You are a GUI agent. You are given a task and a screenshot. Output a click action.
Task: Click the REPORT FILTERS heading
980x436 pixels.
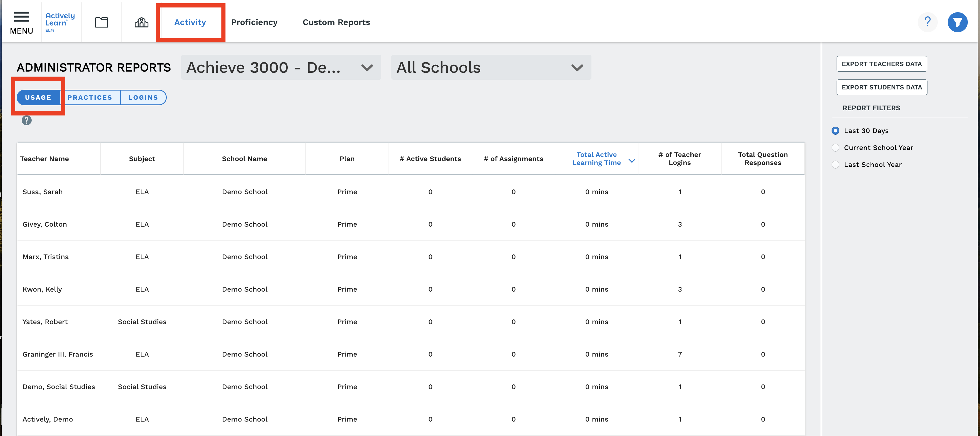871,108
